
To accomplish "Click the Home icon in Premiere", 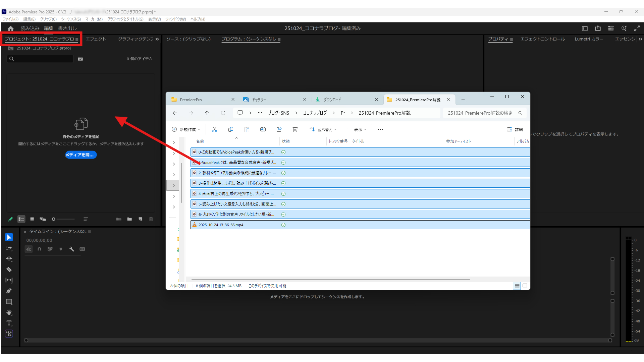I will pos(11,28).
